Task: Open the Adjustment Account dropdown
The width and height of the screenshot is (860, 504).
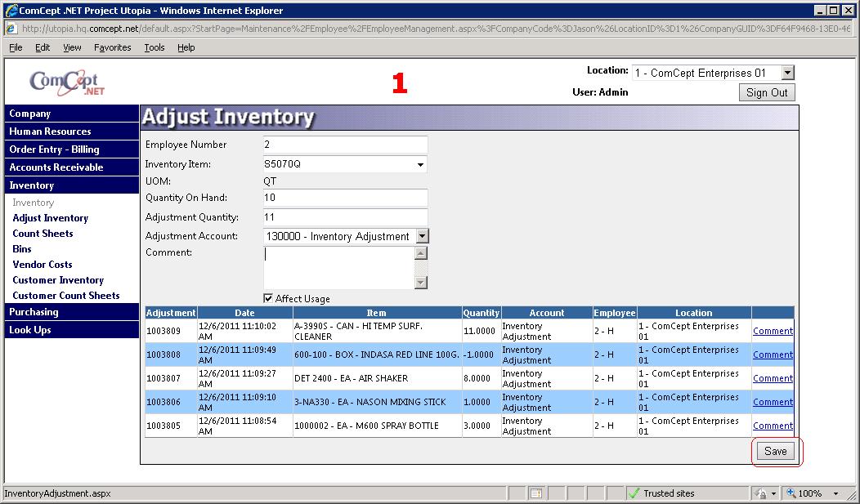Action: tap(422, 236)
